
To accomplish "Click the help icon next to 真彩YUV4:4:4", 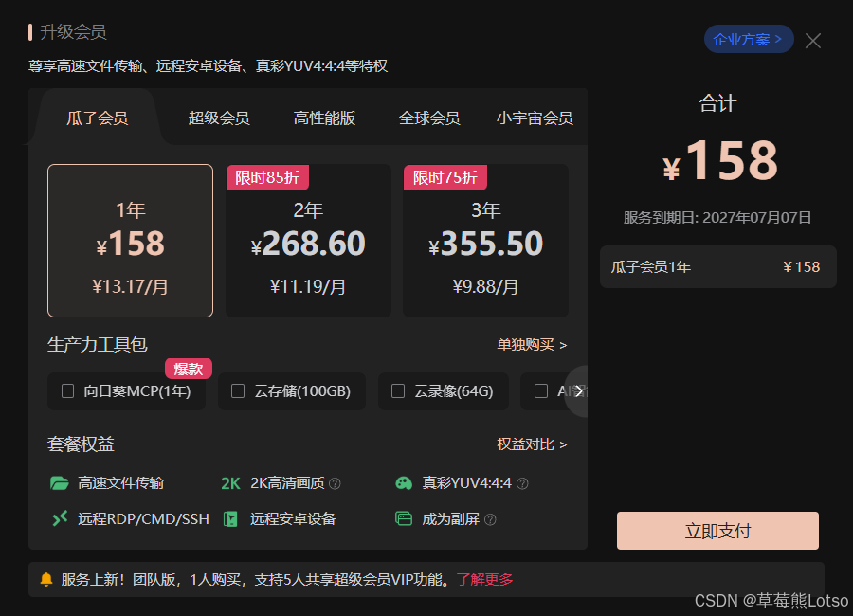I will point(522,483).
